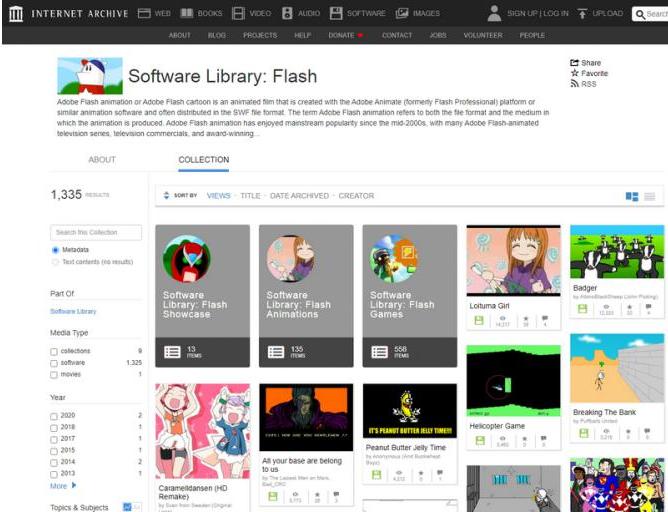
Task: Open the Software section icon
Action: point(337,14)
